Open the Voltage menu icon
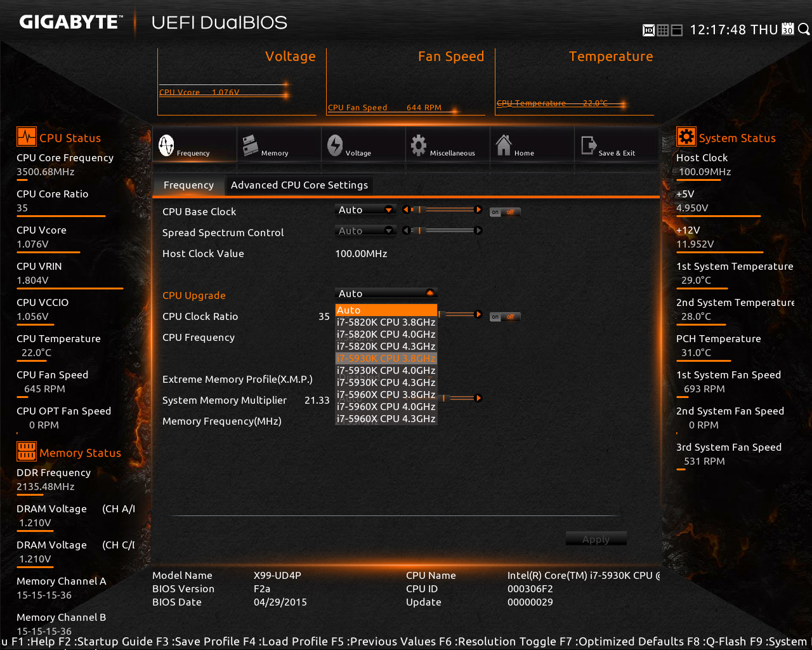 point(335,145)
